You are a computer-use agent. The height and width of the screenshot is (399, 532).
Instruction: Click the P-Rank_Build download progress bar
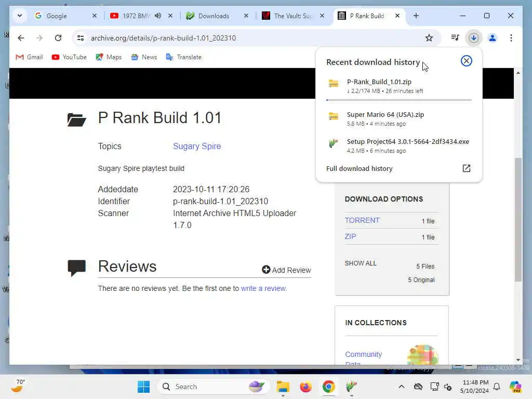[x=398, y=100]
